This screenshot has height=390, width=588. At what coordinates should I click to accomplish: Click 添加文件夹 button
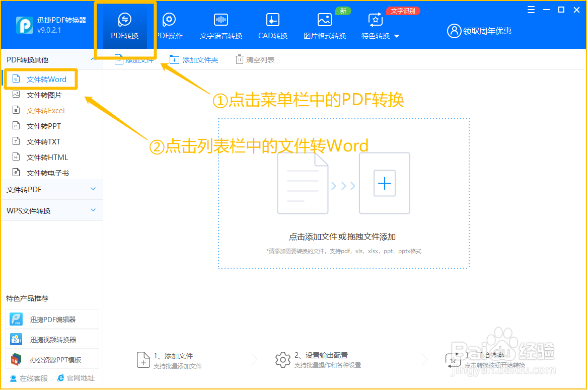tap(193, 59)
